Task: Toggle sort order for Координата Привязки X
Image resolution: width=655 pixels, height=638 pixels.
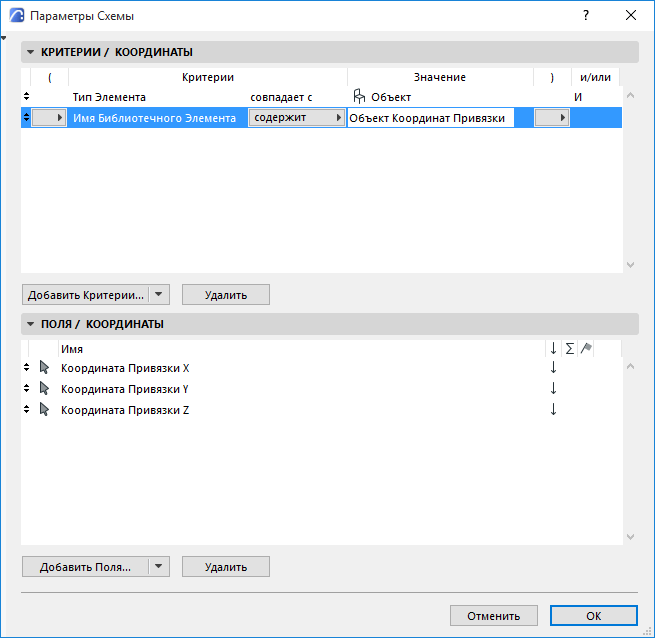Action: tap(553, 368)
